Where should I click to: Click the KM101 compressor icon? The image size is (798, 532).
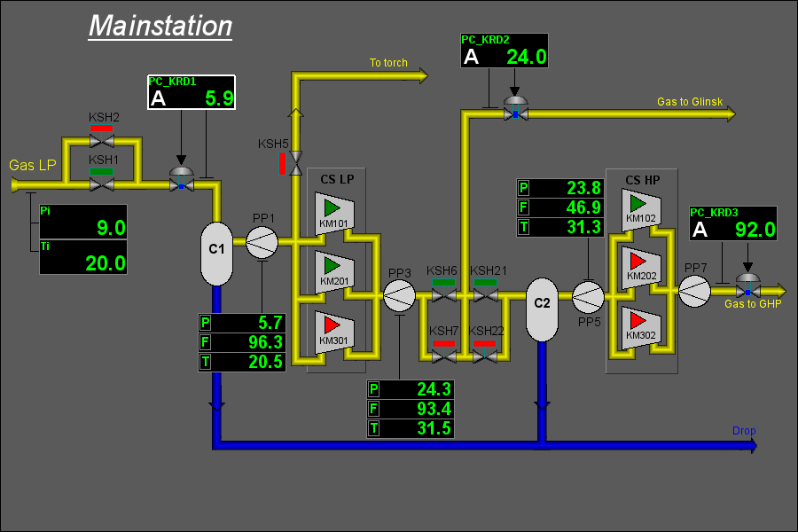(335, 215)
